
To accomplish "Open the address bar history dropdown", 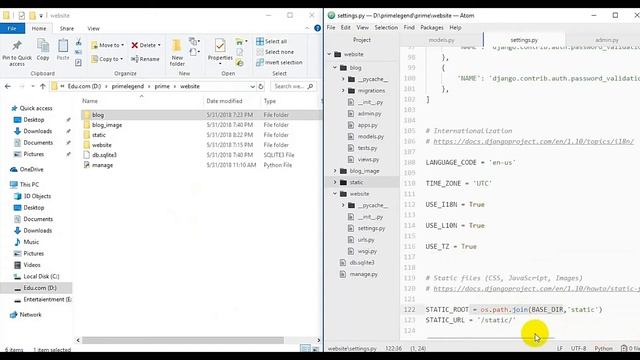I will point(252,87).
